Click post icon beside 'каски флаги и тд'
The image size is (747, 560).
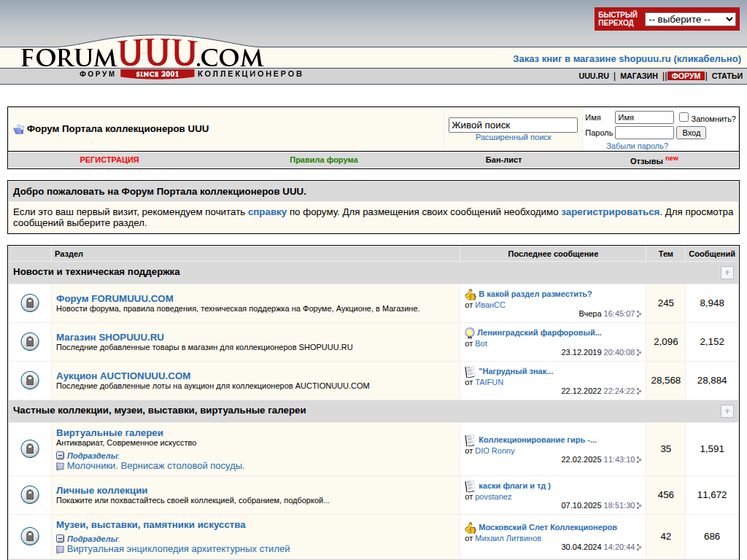click(x=471, y=486)
